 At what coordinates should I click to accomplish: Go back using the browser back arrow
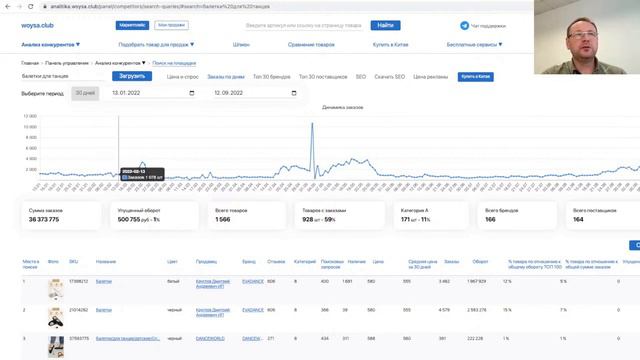click(x=7, y=7)
